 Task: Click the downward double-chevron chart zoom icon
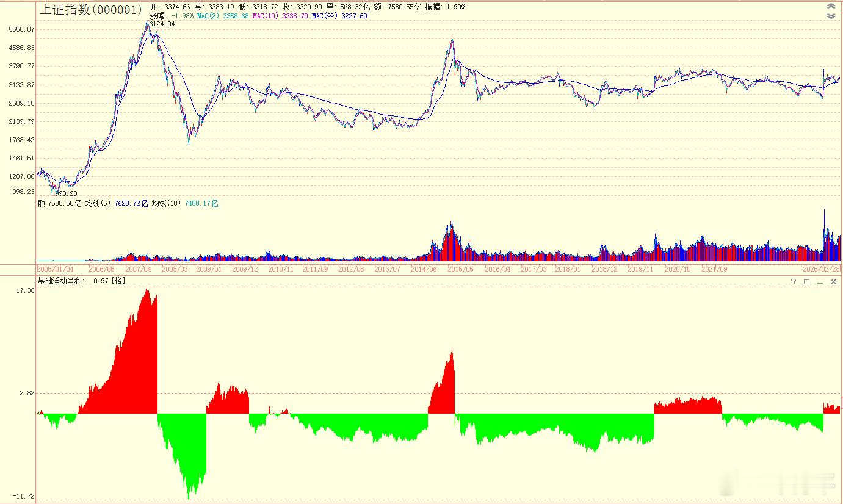tap(831, 16)
